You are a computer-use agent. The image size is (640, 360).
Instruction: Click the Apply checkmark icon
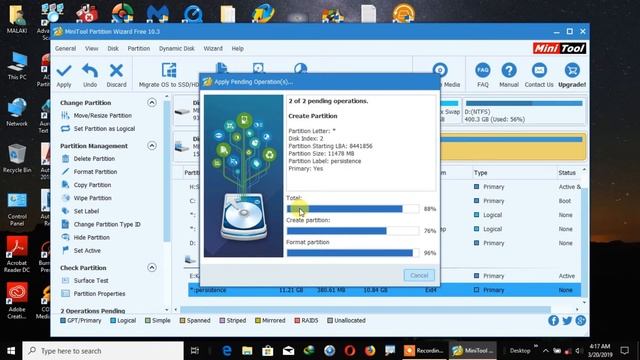tap(64, 71)
